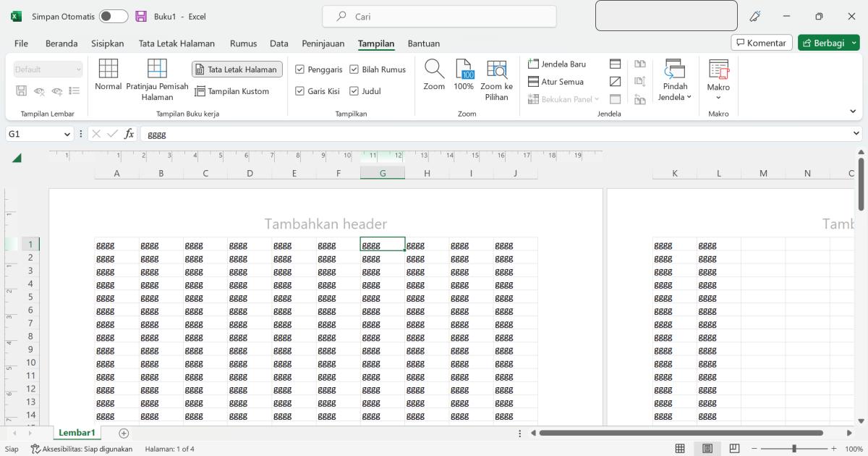
Task: Click the cancel X in the formula bar
Action: click(96, 134)
